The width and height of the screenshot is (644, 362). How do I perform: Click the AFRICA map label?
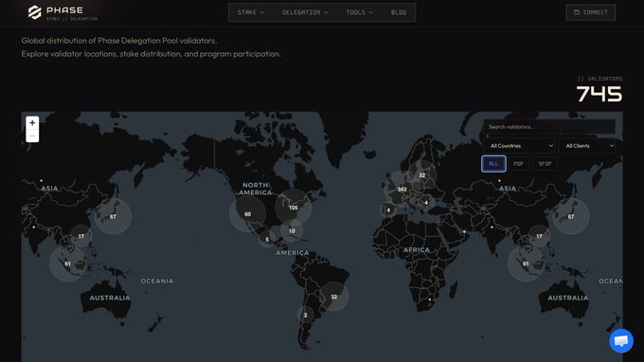coord(417,250)
